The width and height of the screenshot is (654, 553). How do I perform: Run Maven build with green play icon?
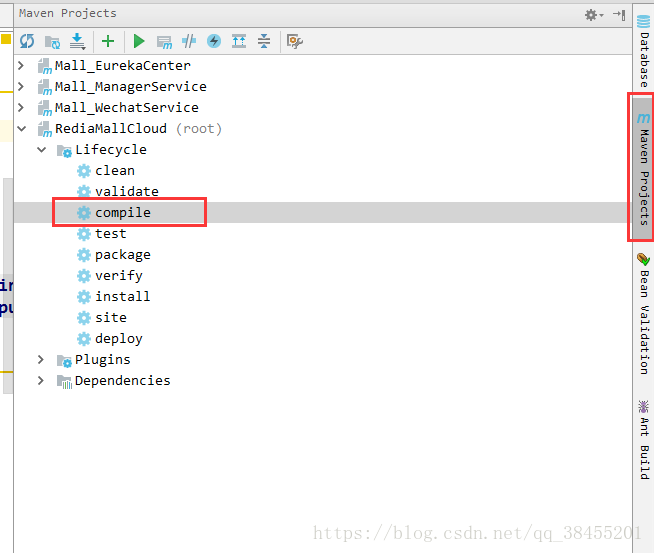[139, 41]
